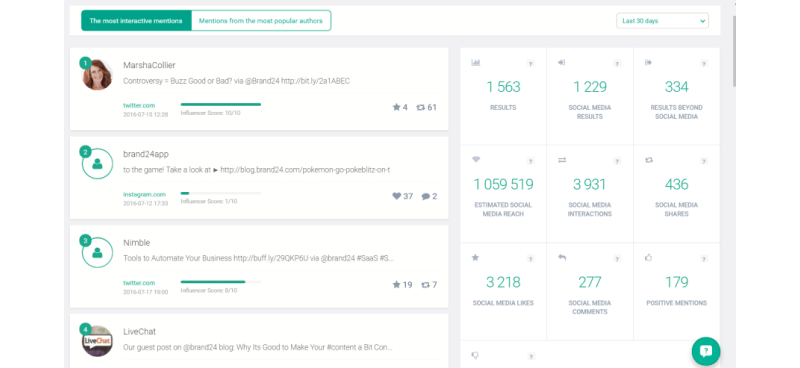The height and width of the screenshot is (368, 800).
Task: Open the Last 30 days dropdown
Action: point(662,21)
